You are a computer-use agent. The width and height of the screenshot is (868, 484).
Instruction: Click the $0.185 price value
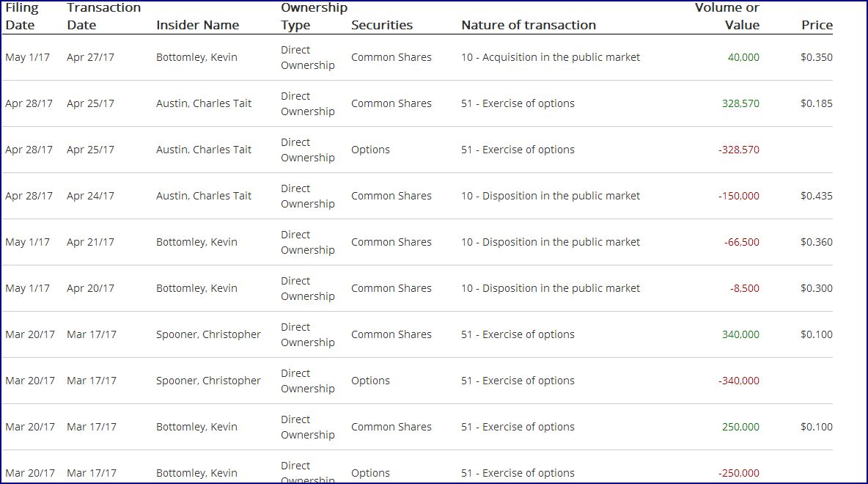tap(816, 103)
